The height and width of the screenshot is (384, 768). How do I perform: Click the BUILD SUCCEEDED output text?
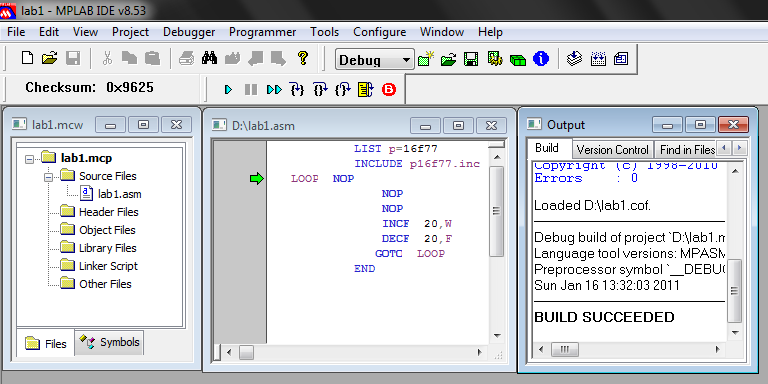pos(604,317)
